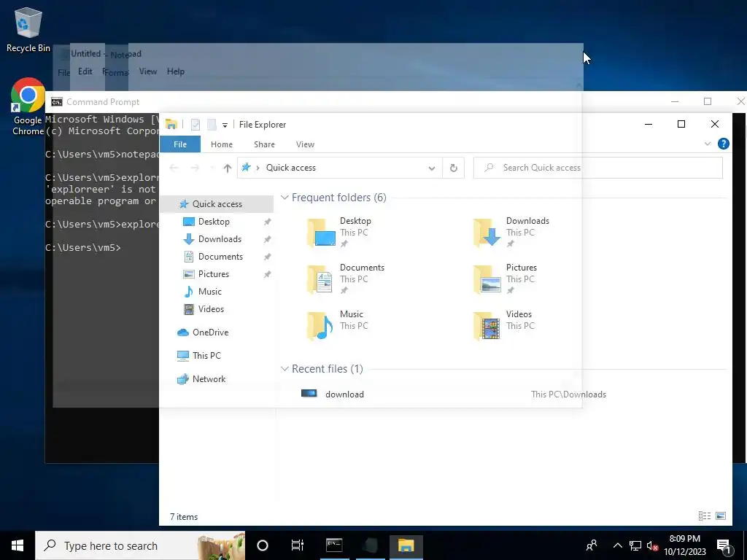Select the Desktop folder icon in Frequent folders

tap(321, 233)
